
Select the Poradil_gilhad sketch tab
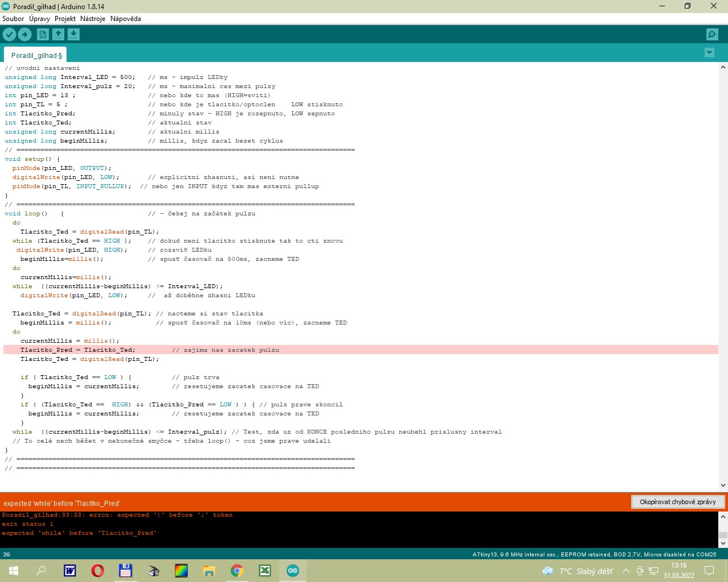(36, 55)
